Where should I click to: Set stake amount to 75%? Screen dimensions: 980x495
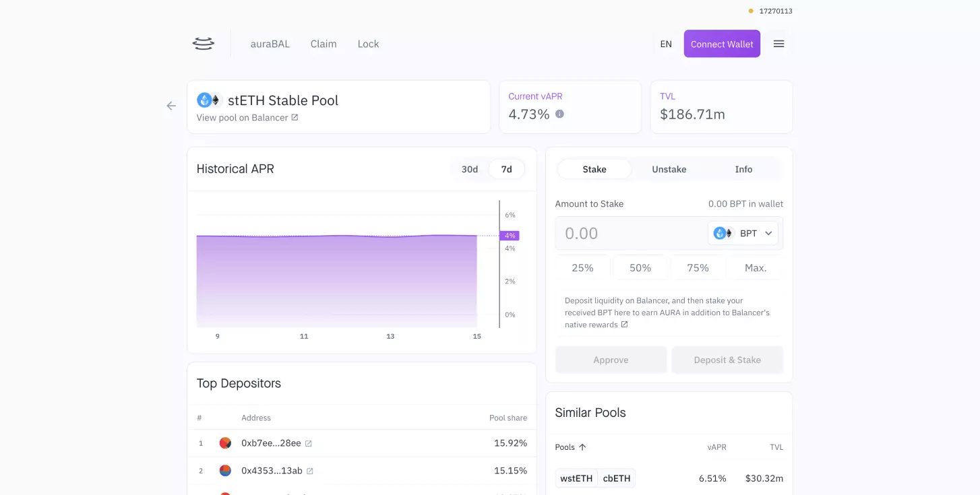698,267
